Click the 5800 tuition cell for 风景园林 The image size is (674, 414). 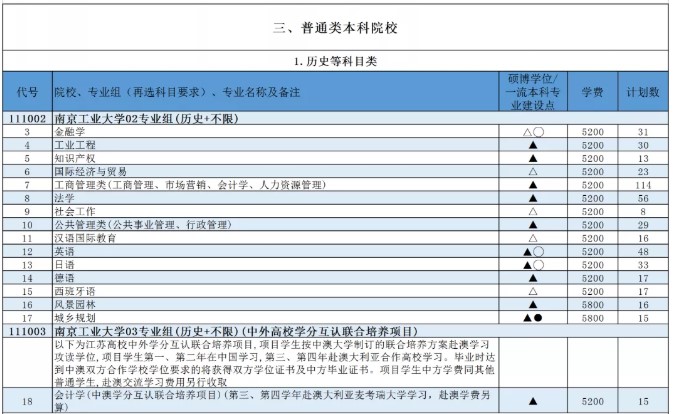point(592,304)
